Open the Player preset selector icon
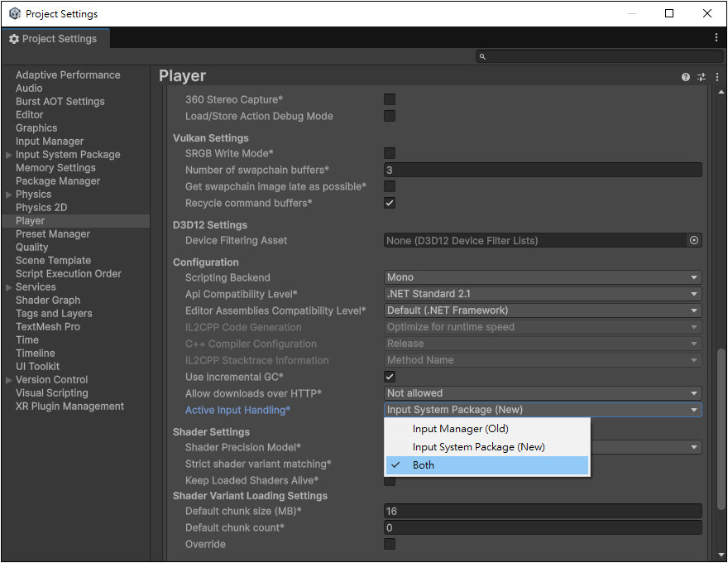Viewport: 728px width, 563px height. [702, 77]
